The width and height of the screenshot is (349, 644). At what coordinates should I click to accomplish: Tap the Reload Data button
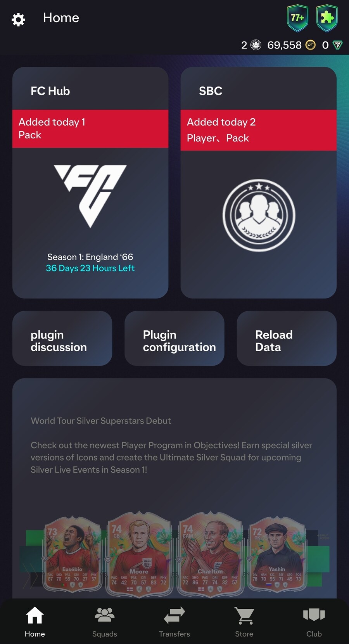287,338
